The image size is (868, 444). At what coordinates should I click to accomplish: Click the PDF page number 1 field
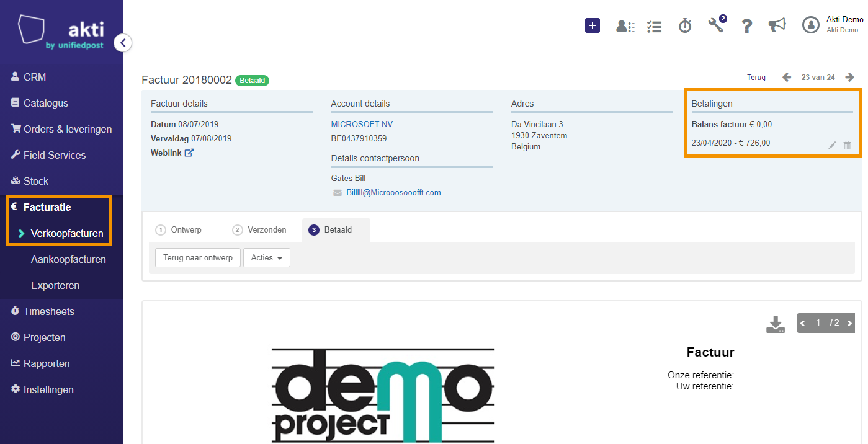818,323
